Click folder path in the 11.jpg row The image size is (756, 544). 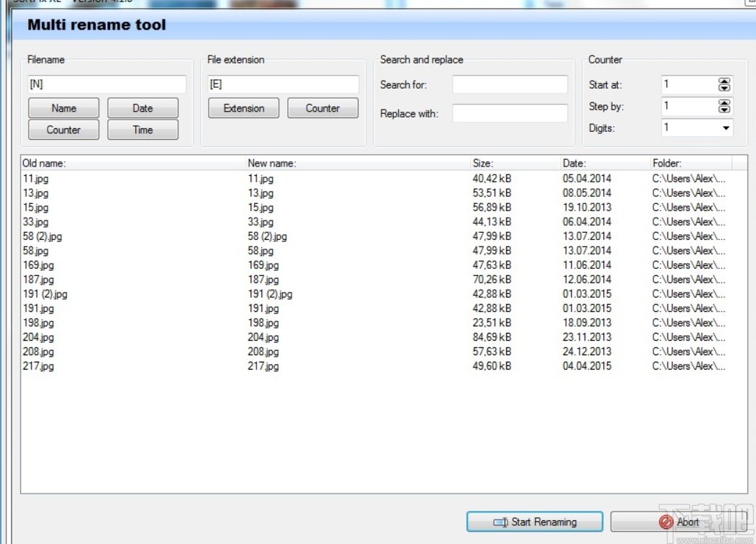tap(688, 179)
